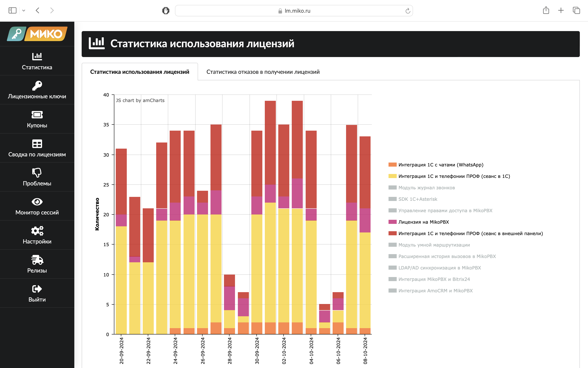Viewport: 588px width, 368px height.
Task: Select Настройки menu label
Action: point(37,241)
